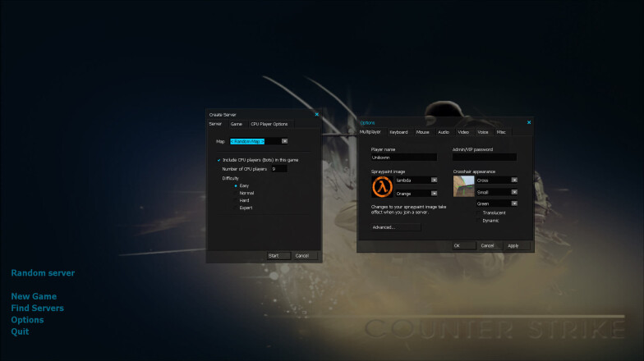Toggle Include CPU players (Bots) checkbox
The height and width of the screenshot is (361, 644).
pos(218,160)
